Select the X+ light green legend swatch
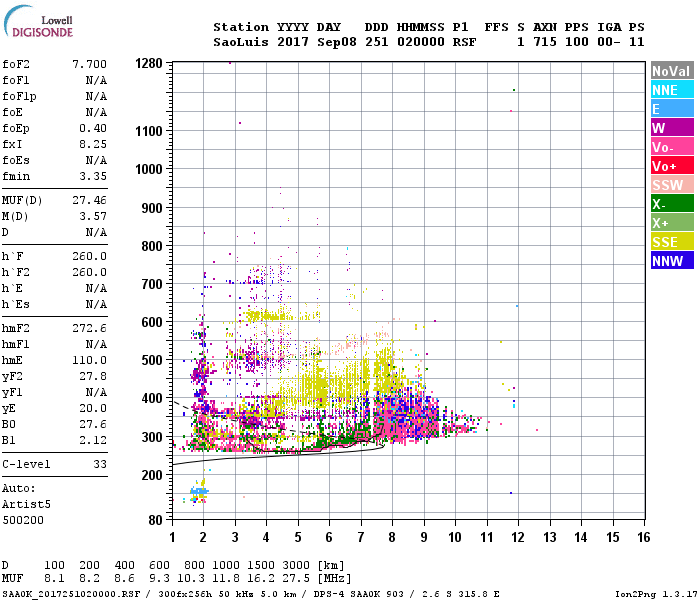Viewport: 700px width, 600px height. coord(672,222)
